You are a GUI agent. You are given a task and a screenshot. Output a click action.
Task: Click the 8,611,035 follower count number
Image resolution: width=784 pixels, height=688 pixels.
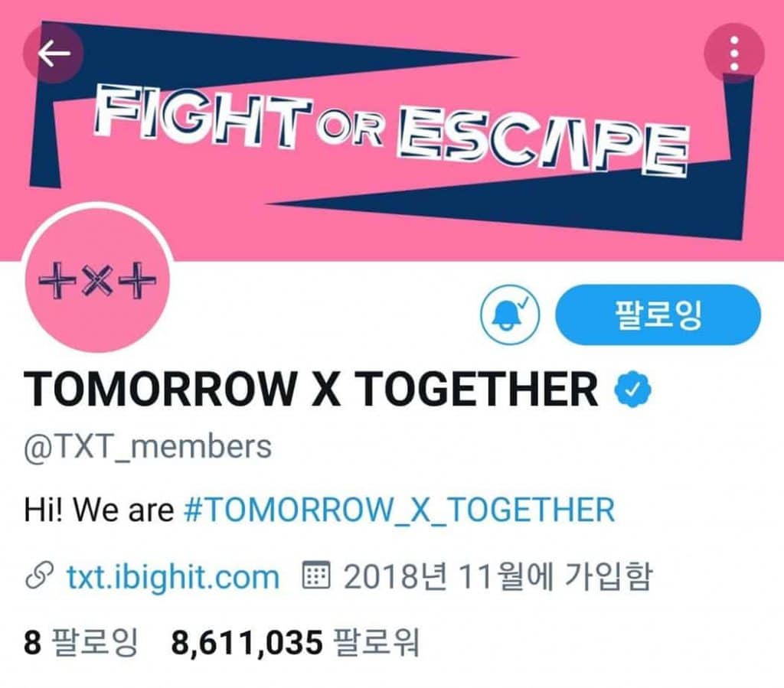click(247, 643)
